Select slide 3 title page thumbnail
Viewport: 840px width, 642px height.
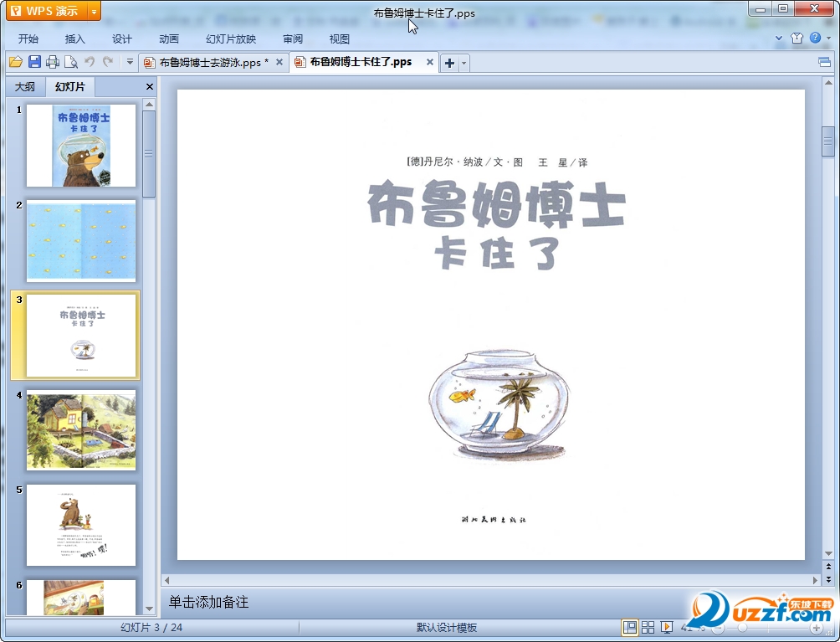81,336
